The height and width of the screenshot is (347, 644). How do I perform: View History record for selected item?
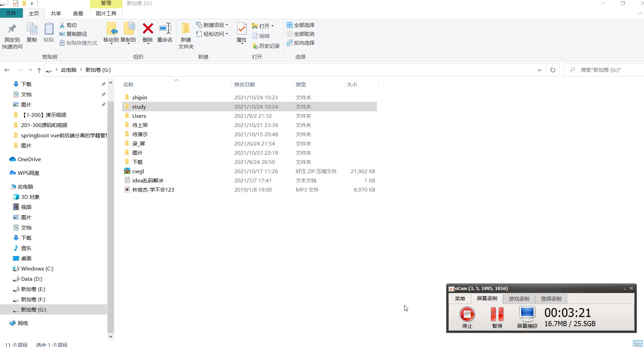click(266, 46)
